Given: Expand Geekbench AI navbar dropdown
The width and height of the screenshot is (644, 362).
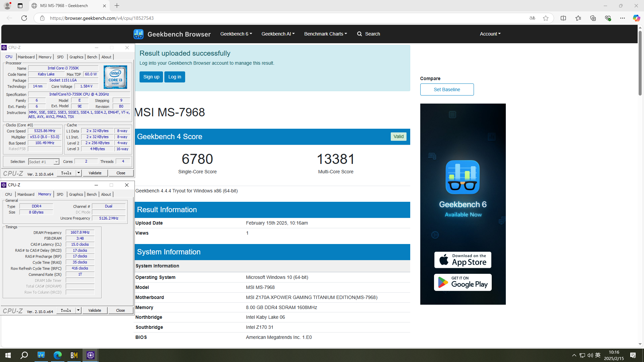Looking at the screenshot, I should tap(278, 34).
